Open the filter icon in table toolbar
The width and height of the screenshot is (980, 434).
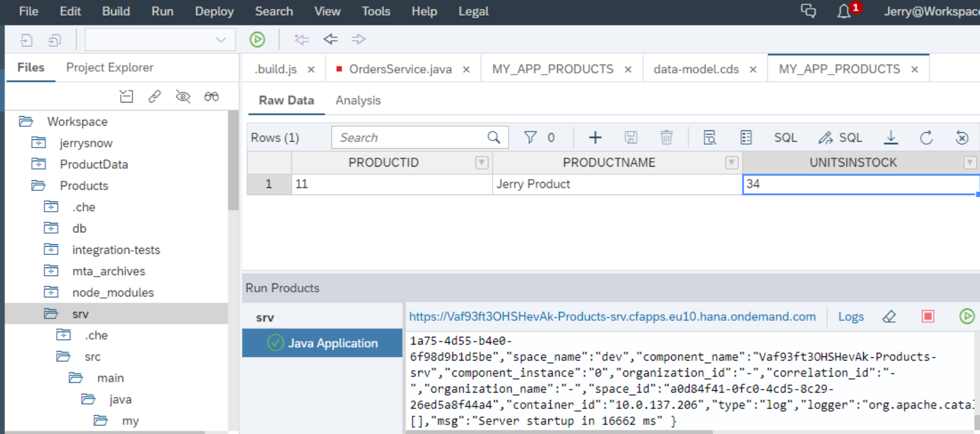[530, 138]
